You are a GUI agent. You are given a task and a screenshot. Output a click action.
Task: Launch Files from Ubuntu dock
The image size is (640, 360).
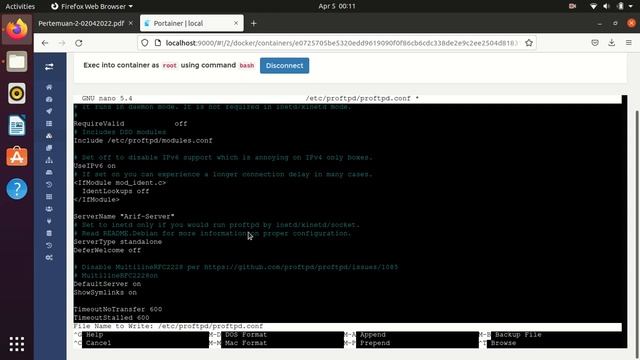[x=17, y=62]
